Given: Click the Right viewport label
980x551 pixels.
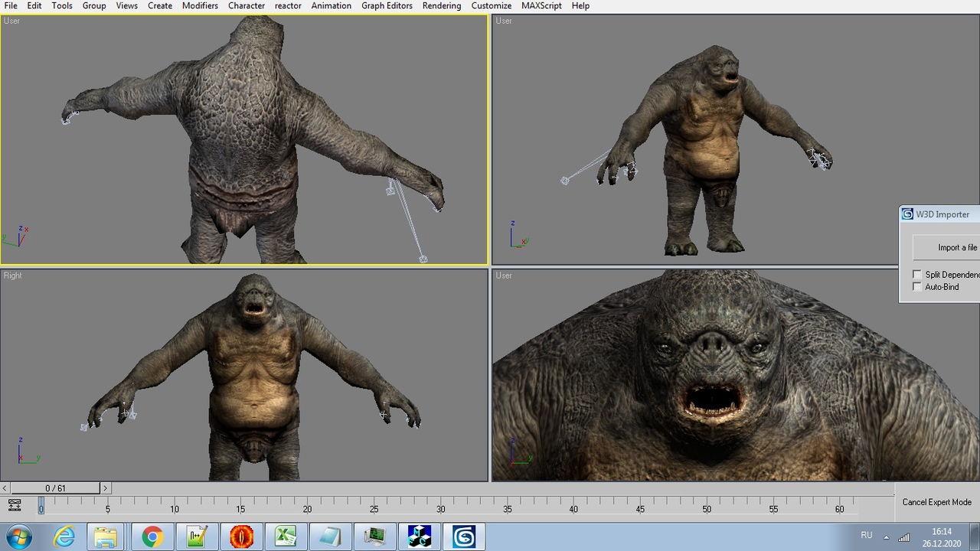Looking at the screenshot, I should 12,275.
